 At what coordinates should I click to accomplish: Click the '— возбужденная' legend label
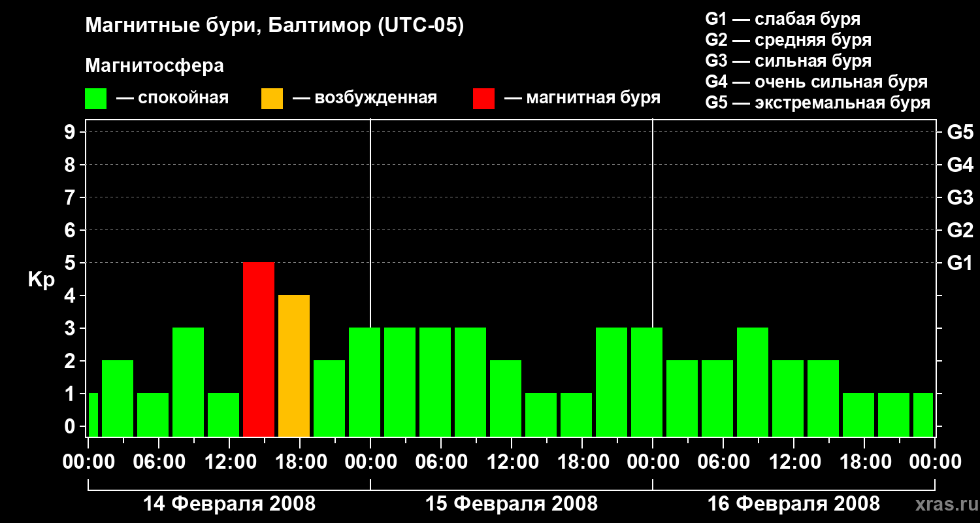click(x=365, y=98)
